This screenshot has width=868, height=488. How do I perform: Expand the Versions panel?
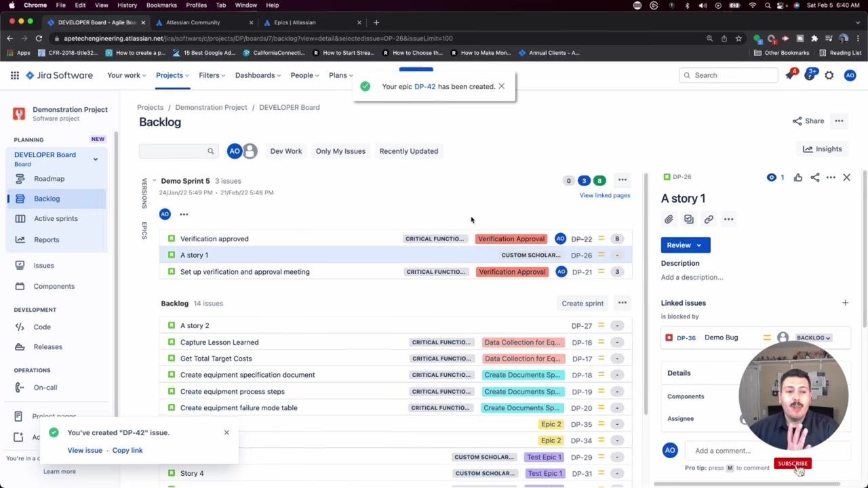click(x=144, y=193)
